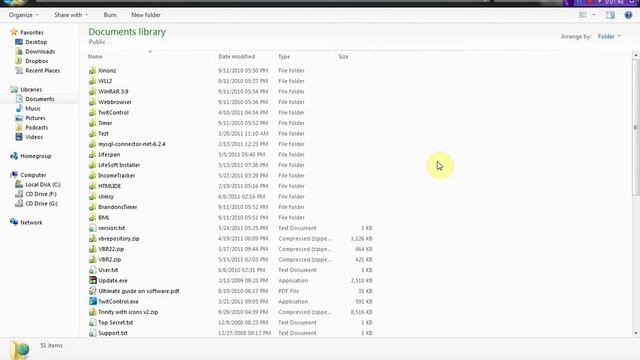Sort by the Date modified column header
Viewport: 640px width, 360px height.
(x=237, y=56)
